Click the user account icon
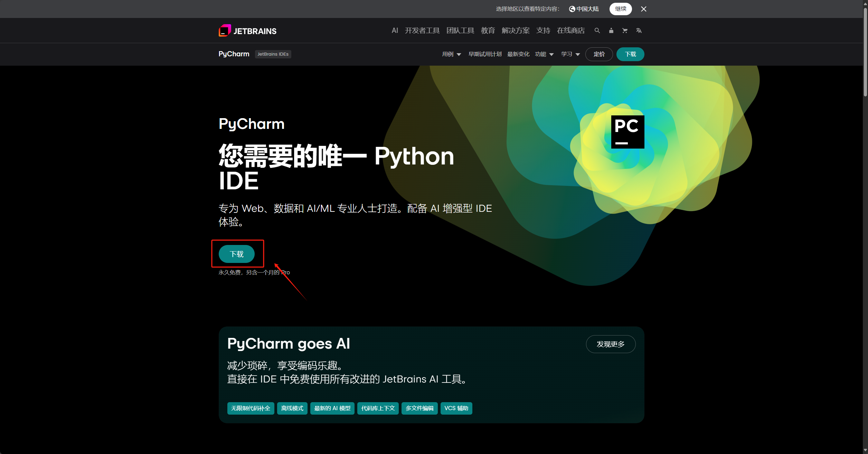Screen dimensions: 868x454 (611, 30)
